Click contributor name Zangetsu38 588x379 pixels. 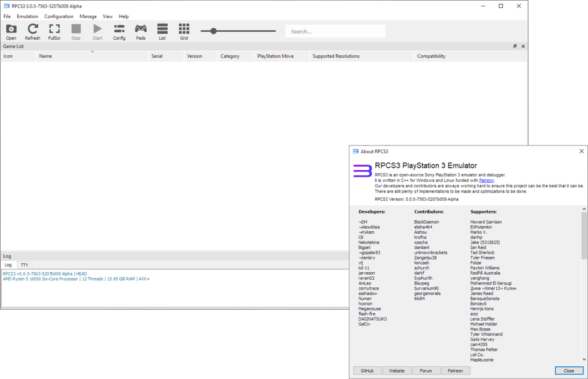click(425, 258)
